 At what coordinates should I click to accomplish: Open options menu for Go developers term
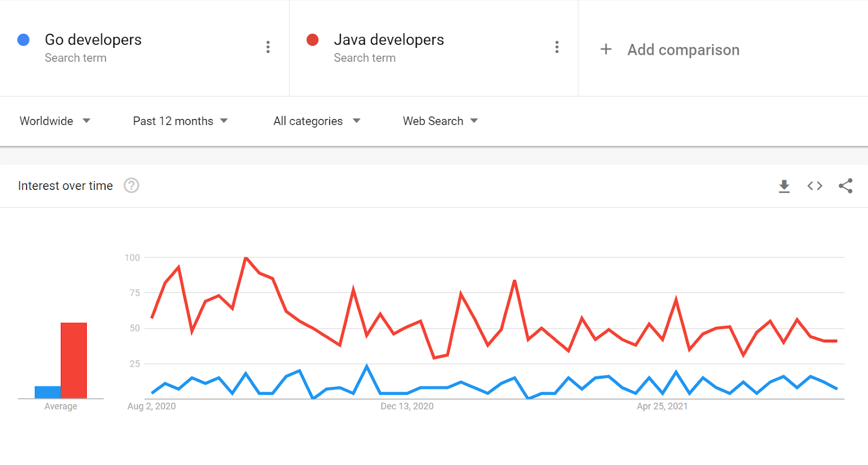coord(267,47)
